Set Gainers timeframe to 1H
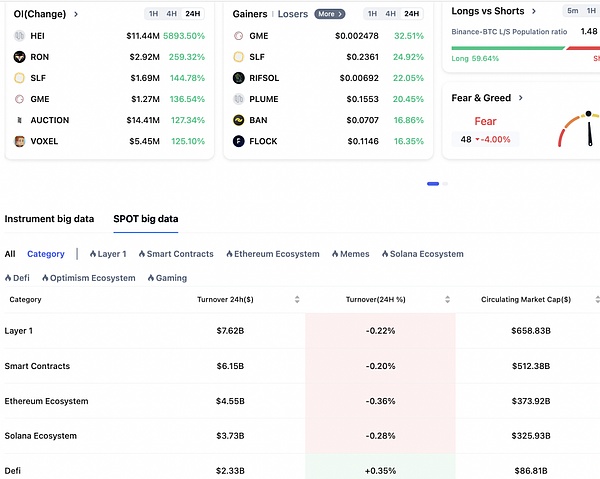The width and height of the screenshot is (600, 479). click(372, 14)
